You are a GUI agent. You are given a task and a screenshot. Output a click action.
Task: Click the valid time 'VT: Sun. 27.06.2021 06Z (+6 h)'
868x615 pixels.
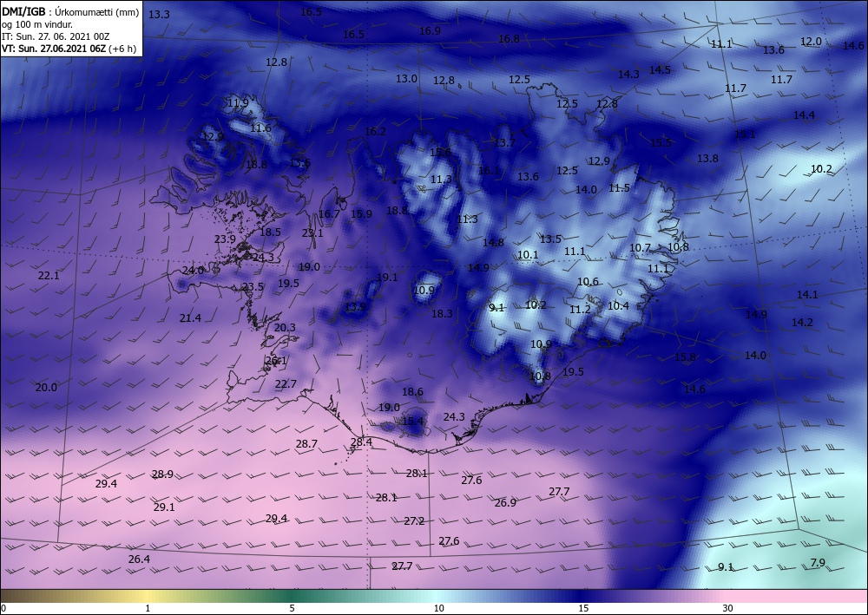coord(69,48)
